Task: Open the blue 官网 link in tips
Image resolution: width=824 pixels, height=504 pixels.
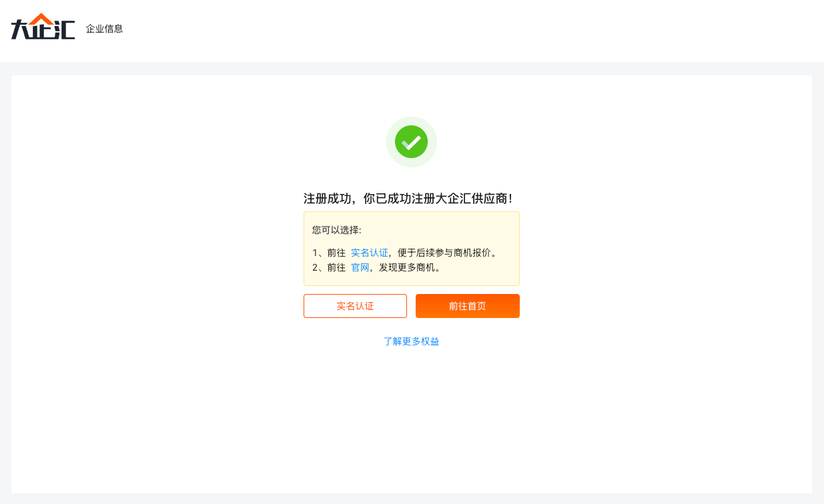Action: point(360,267)
